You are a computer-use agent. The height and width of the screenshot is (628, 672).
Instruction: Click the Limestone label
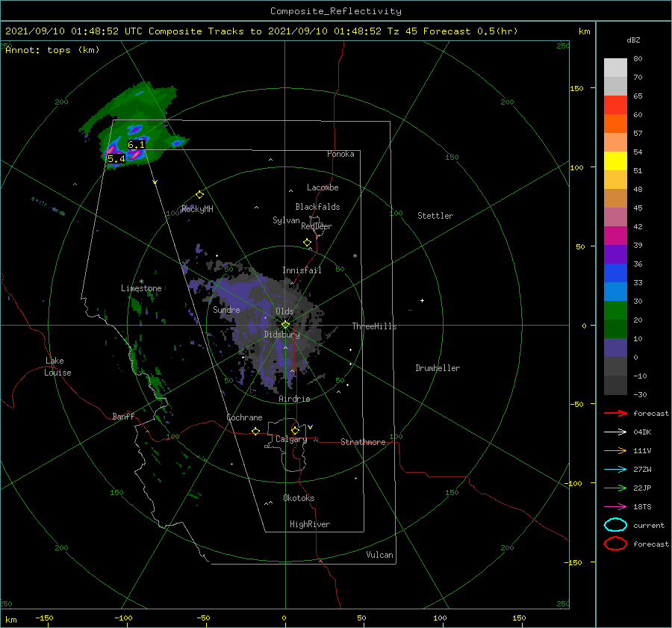click(141, 288)
